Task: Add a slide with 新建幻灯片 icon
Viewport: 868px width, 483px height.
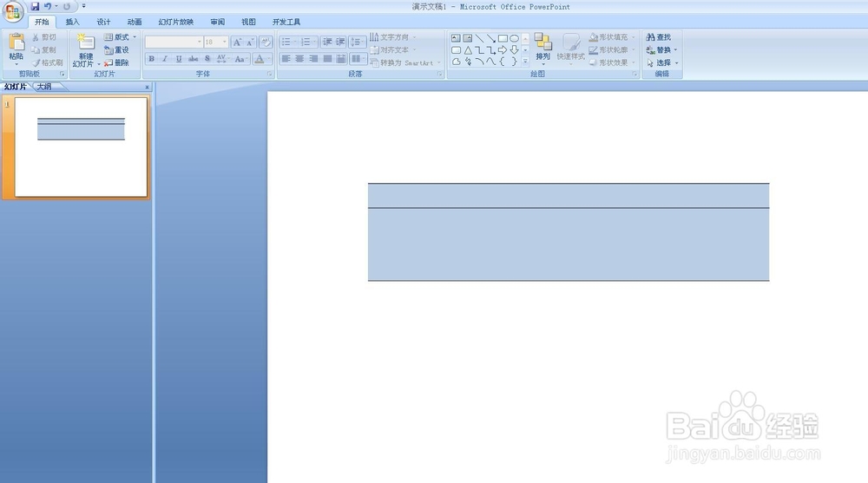Action: [x=85, y=42]
